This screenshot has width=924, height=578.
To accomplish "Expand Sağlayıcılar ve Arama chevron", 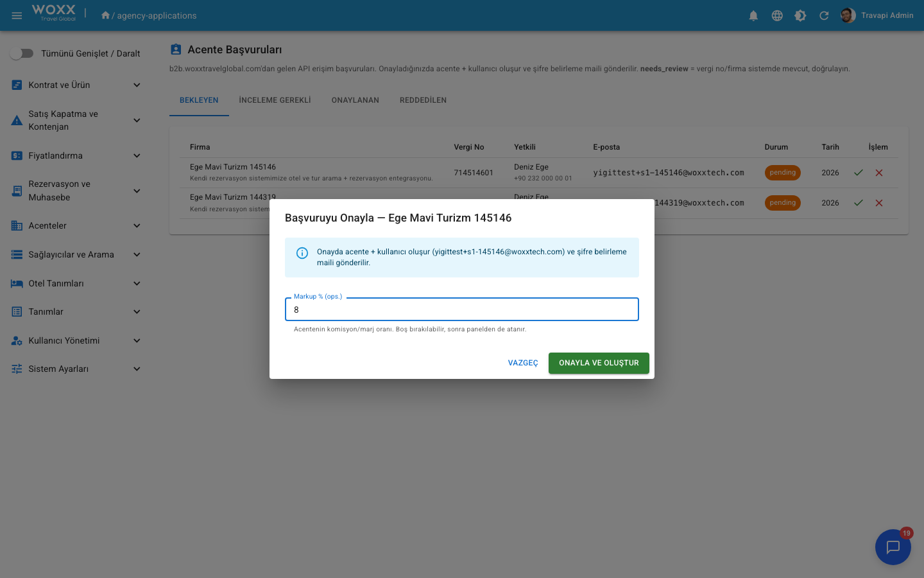I will click(x=137, y=254).
